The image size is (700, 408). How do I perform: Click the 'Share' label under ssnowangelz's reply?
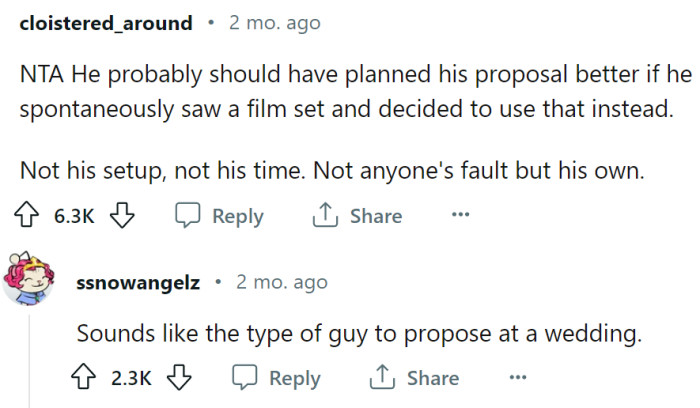(x=433, y=378)
